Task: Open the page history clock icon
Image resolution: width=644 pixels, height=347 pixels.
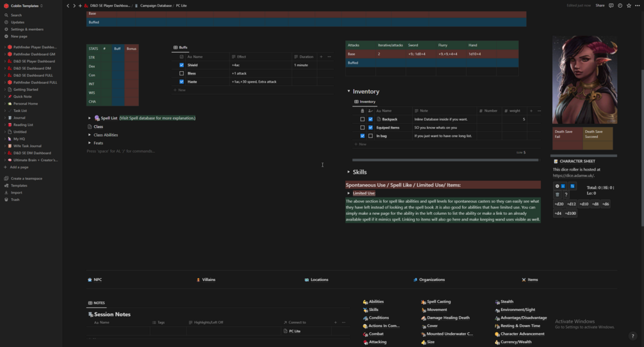Action: coord(620,6)
